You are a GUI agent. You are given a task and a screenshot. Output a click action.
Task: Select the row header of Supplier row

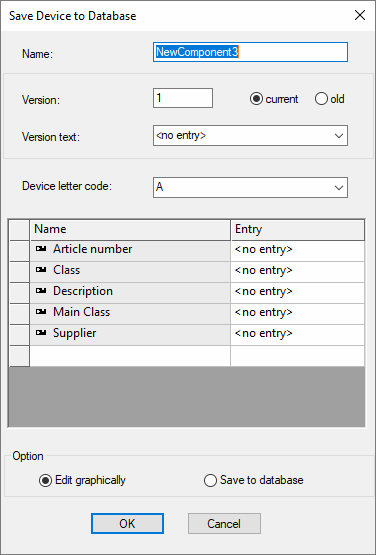tap(19, 334)
